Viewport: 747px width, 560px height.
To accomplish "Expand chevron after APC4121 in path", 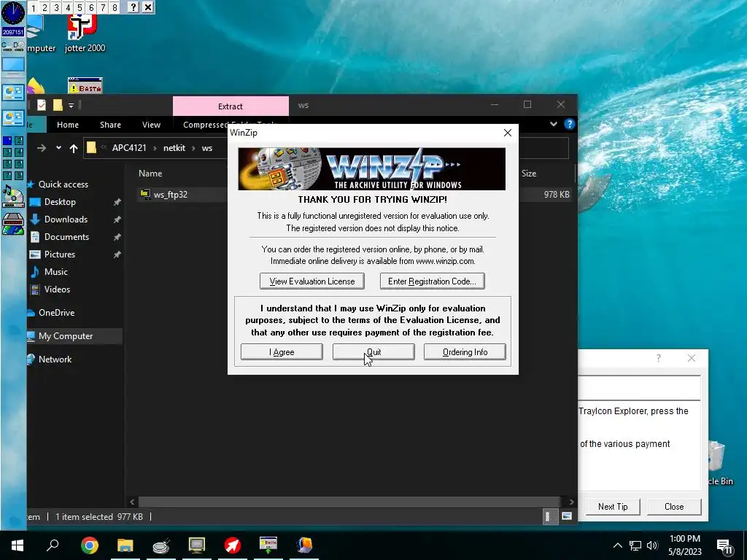I will pos(155,148).
